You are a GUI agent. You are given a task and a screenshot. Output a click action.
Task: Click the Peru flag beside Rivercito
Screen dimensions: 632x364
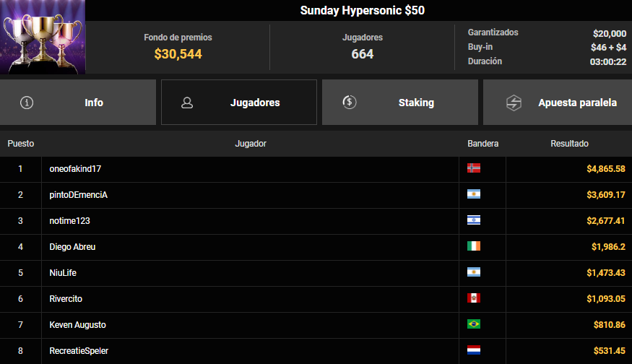(474, 298)
